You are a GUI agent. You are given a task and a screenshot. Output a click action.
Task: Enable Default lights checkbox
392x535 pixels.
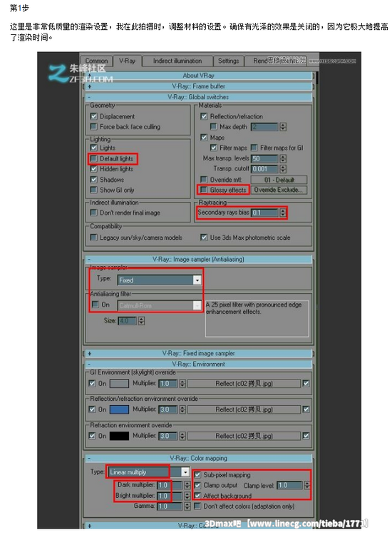[x=94, y=158]
